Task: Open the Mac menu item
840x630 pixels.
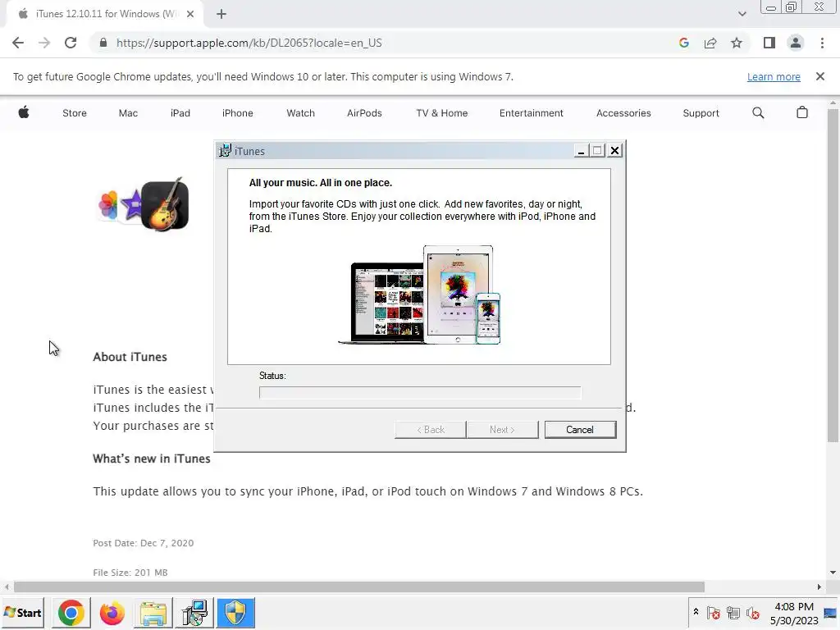Action: click(128, 113)
